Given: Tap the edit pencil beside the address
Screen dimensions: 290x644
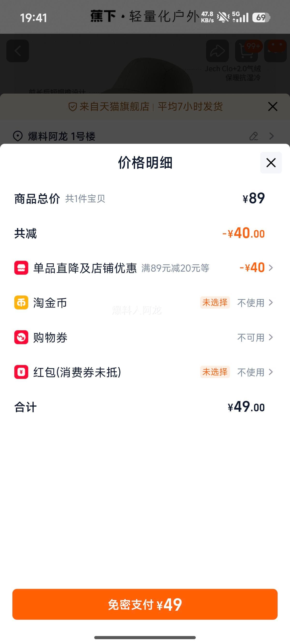Looking at the screenshot, I should [254, 136].
